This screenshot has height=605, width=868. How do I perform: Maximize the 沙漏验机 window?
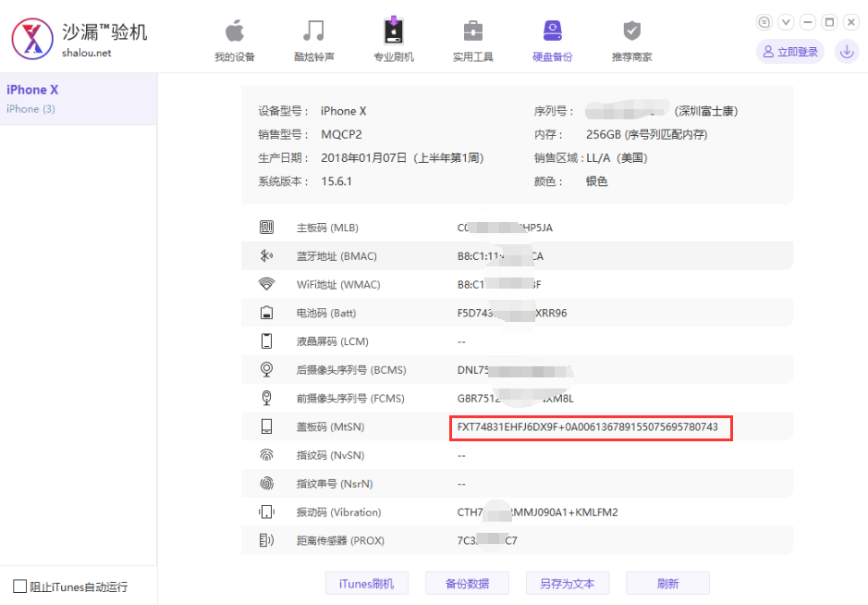[829, 22]
